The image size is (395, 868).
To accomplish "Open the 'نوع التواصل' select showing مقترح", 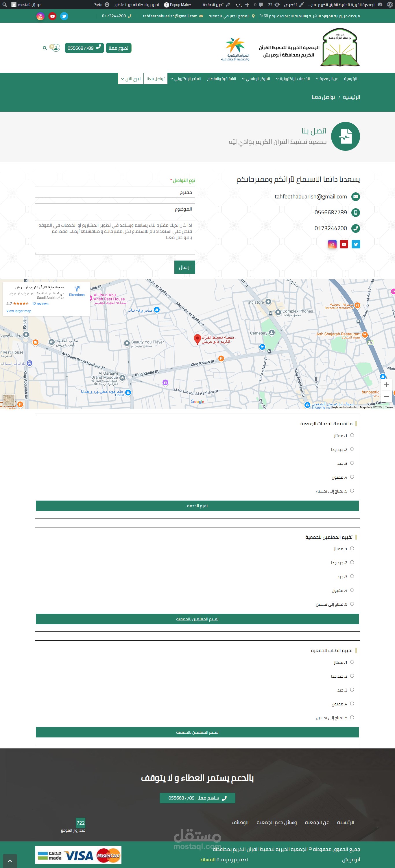I will 115,192.
